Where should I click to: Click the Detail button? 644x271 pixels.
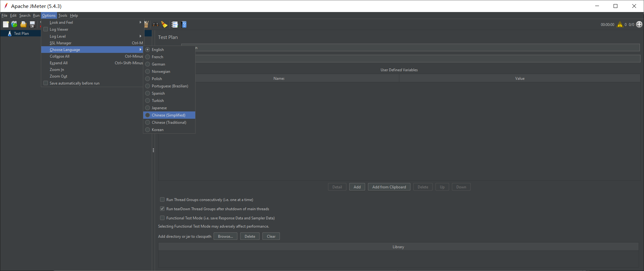337,187
